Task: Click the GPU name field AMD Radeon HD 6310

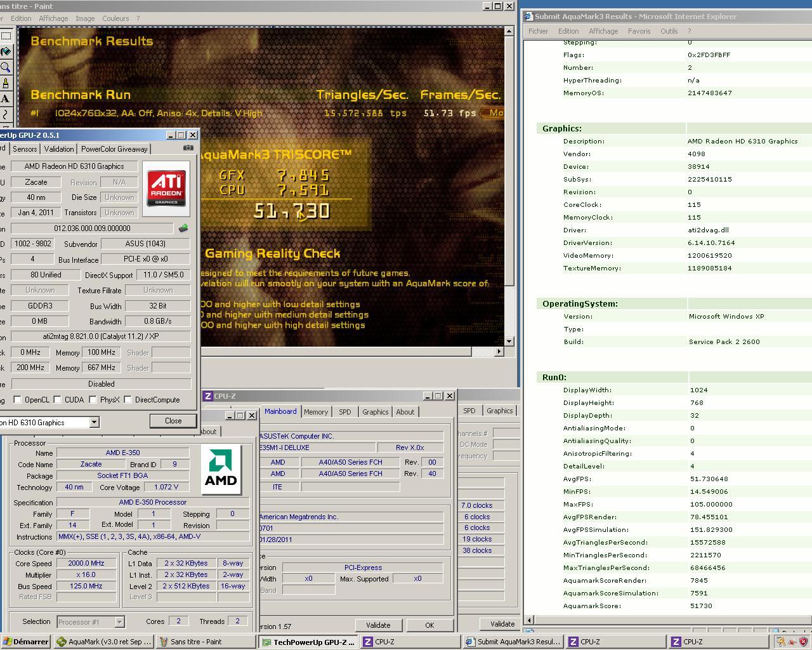Action: 74,166
